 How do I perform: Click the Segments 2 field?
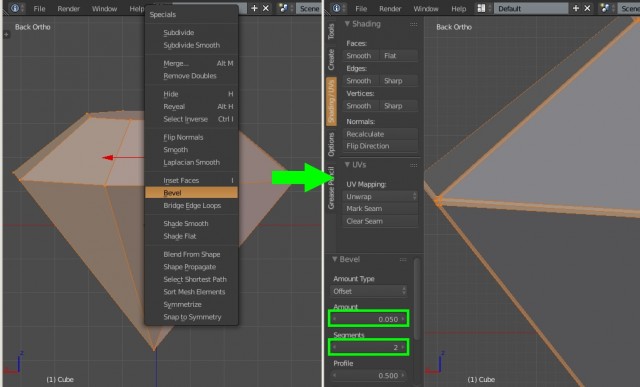[369, 347]
